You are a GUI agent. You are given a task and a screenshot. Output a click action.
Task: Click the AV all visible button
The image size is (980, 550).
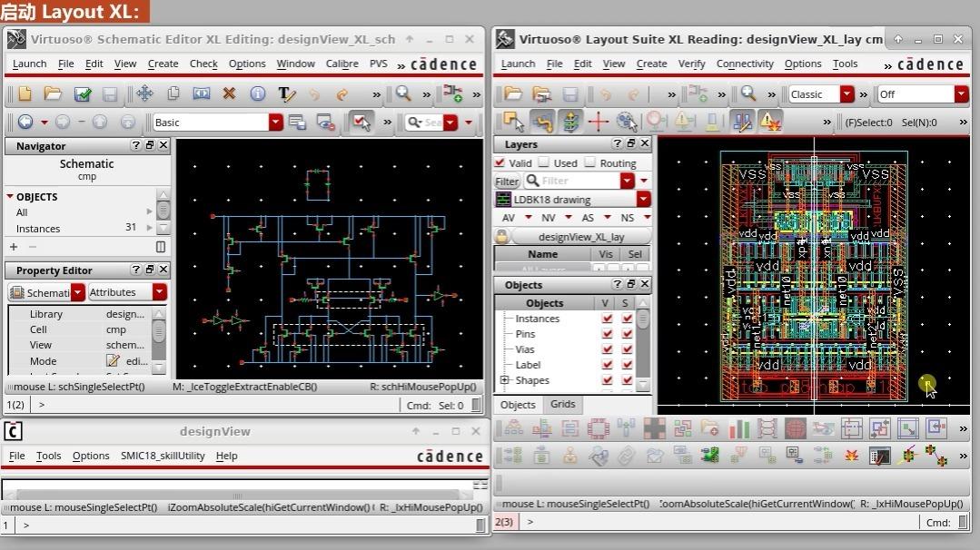point(509,217)
